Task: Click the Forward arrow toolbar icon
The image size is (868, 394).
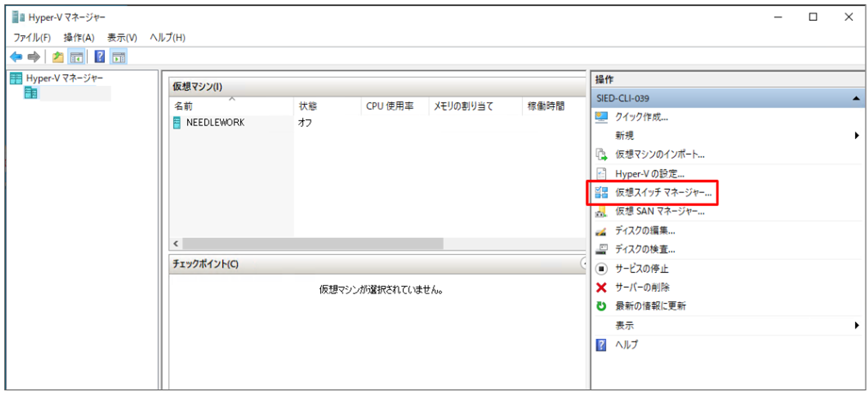Action: click(34, 57)
